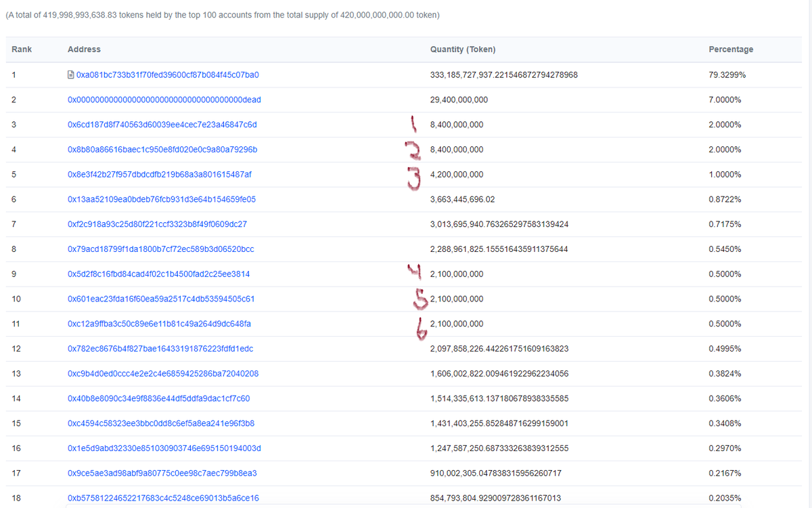The width and height of the screenshot is (812, 508).
Task: Click 2.0000% percentage in rank 3 row
Action: click(x=725, y=125)
